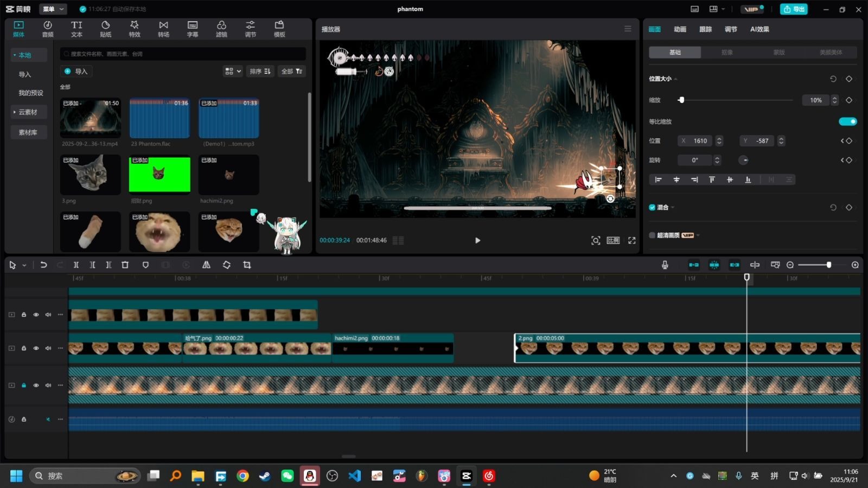Expand the 云素材 cloud materials section

(15, 112)
